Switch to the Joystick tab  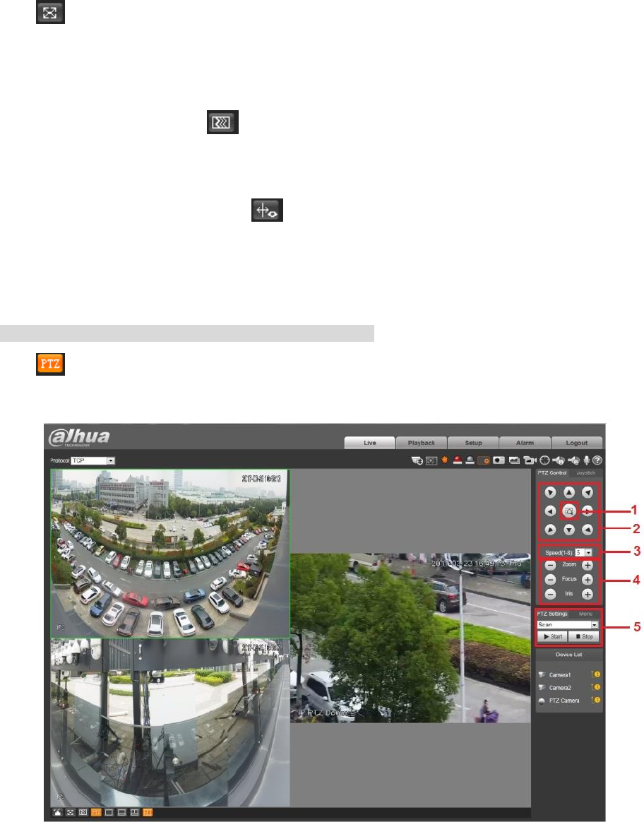click(586, 473)
